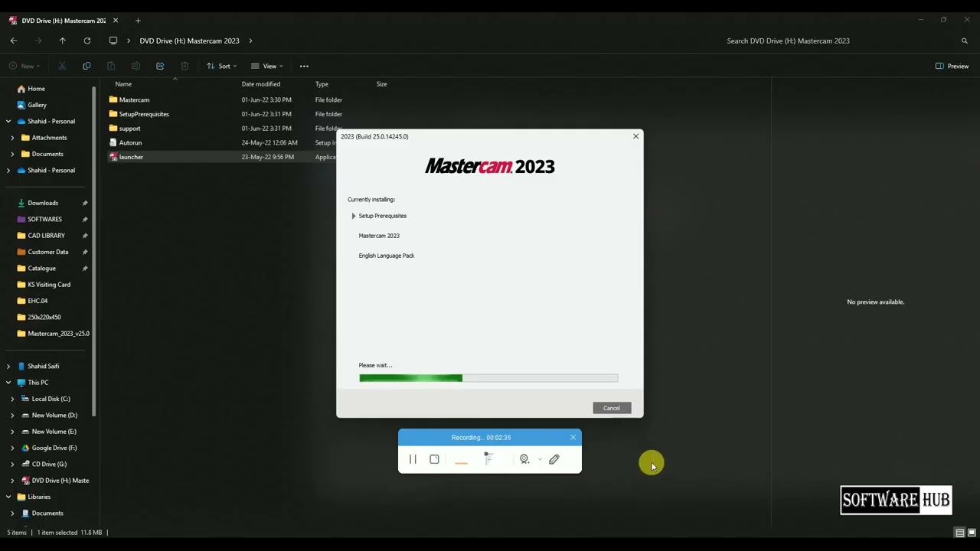Close the DVD Drive Mastercam tab
980x551 pixels.
click(x=116, y=21)
